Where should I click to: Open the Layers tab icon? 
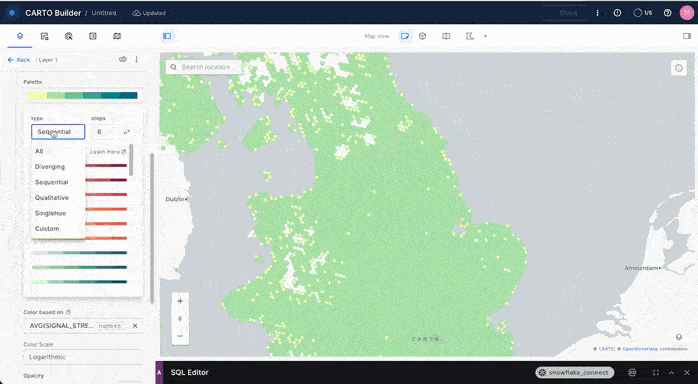20,36
